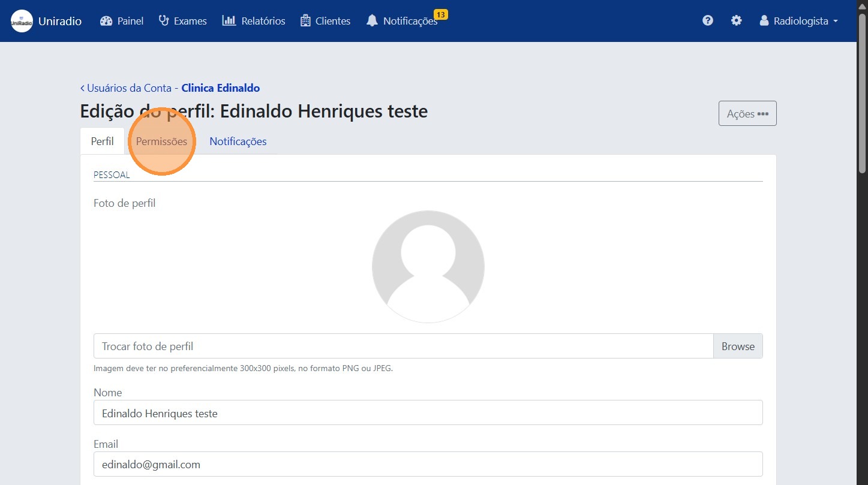Open the Painel dashboard icon

(x=105, y=20)
